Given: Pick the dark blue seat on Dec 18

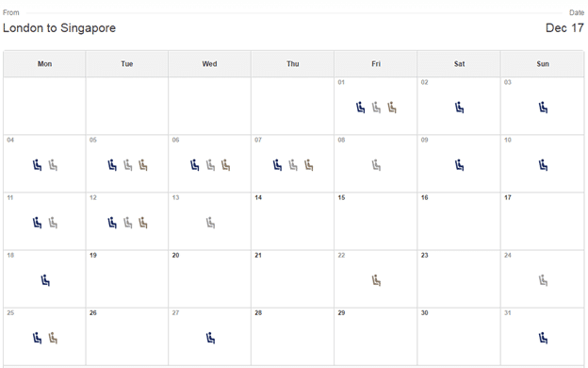Looking at the screenshot, I should tap(45, 280).
